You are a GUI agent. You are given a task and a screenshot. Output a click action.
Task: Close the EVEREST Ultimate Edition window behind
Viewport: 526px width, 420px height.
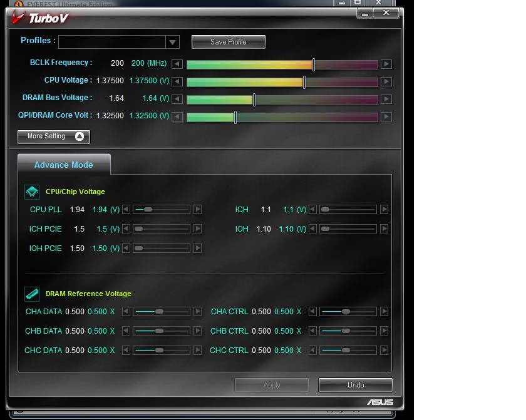[379, 3]
